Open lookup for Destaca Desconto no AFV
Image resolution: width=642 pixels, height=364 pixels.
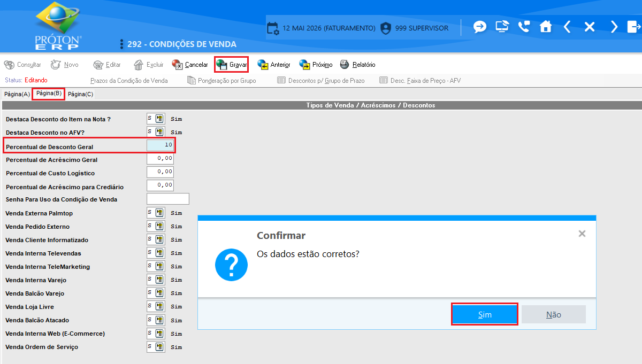pos(159,132)
